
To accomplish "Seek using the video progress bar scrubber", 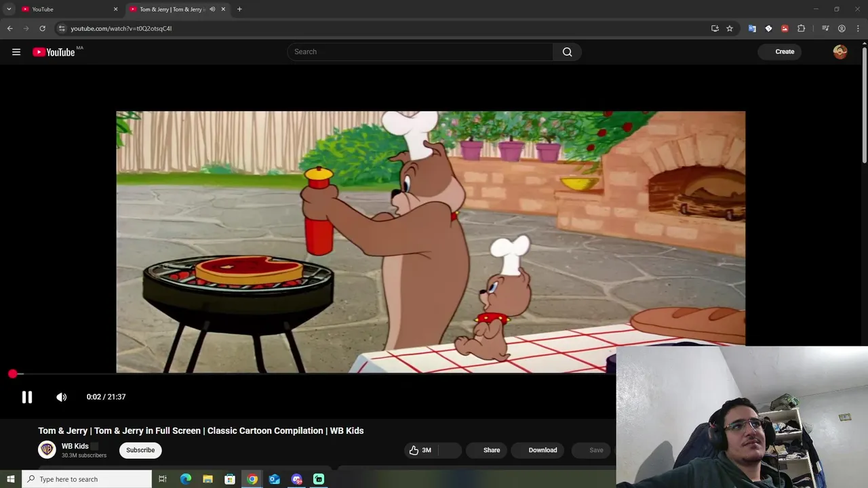I will (x=13, y=373).
